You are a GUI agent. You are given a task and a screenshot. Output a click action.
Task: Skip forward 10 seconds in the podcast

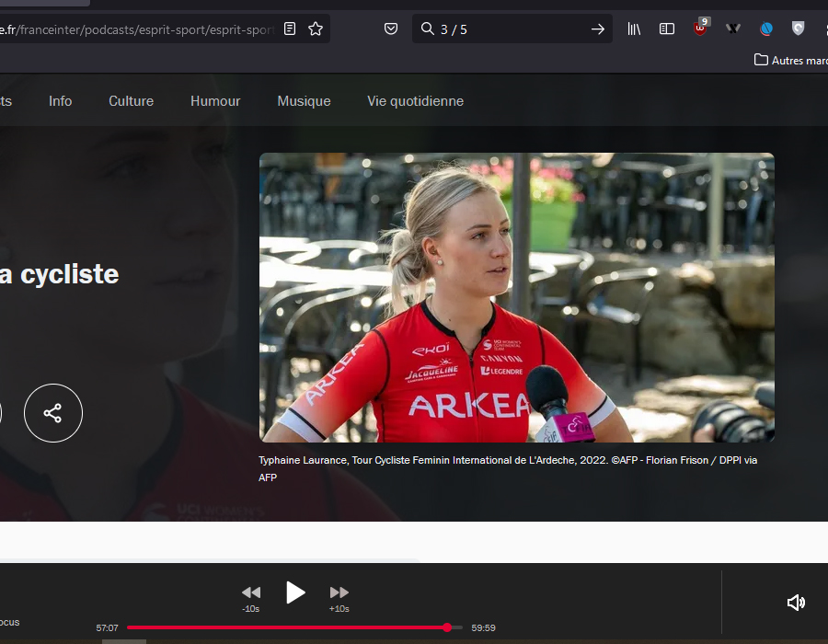[339, 592]
